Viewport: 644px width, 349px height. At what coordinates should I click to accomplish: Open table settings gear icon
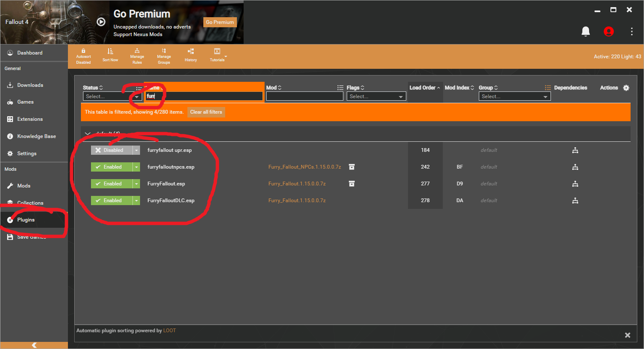[x=626, y=88]
